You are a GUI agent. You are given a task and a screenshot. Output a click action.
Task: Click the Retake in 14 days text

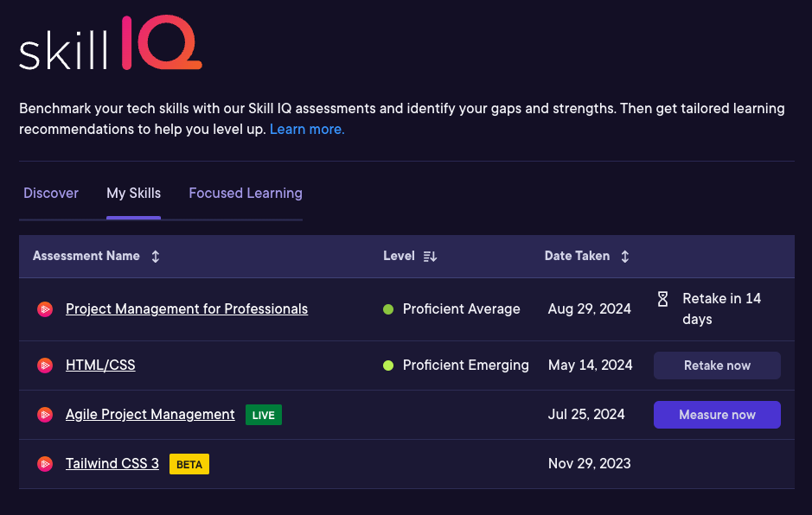(x=722, y=309)
